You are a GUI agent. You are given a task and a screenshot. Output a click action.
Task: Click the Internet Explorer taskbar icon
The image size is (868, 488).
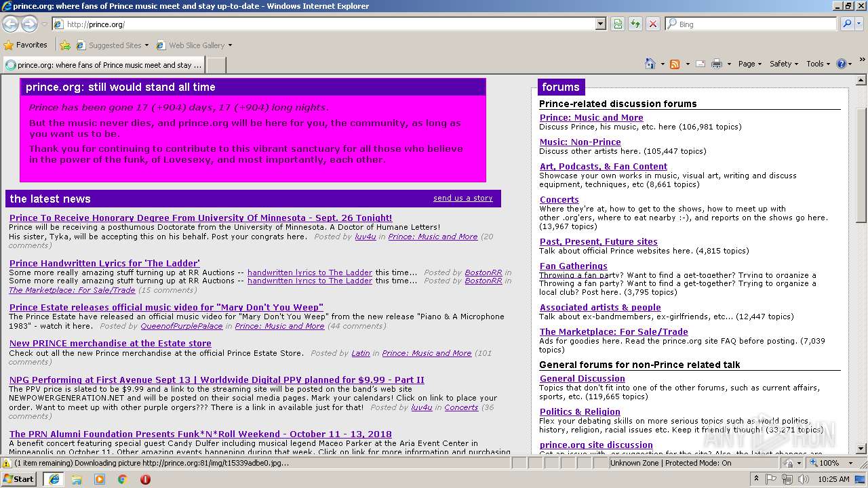coord(54,479)
